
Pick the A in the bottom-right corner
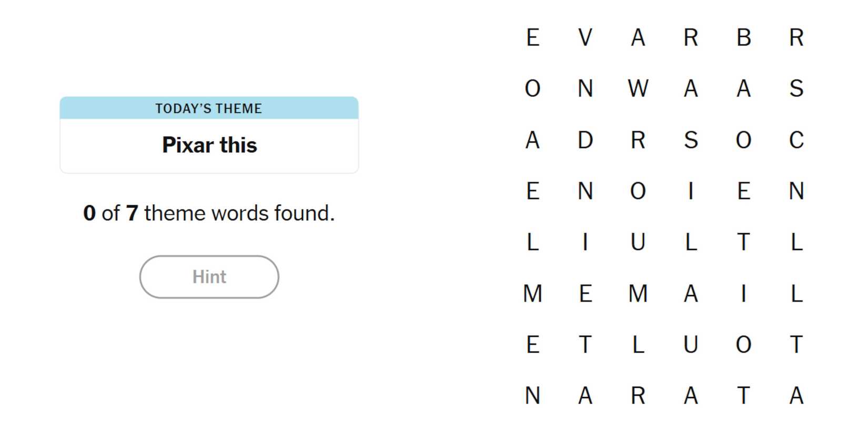(x=796, y=396)
